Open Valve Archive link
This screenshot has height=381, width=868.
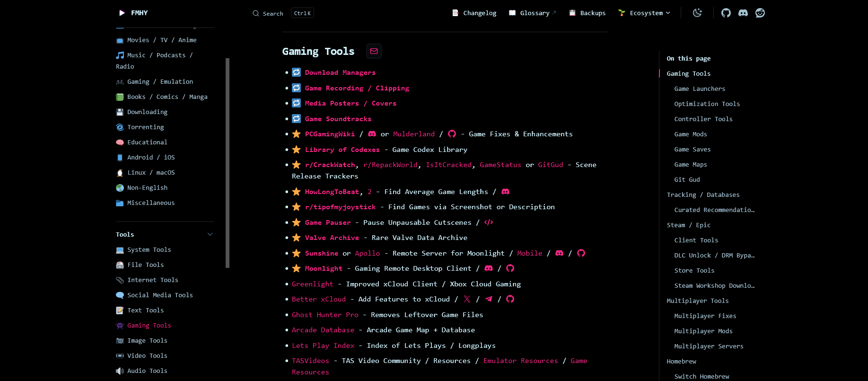332,238
